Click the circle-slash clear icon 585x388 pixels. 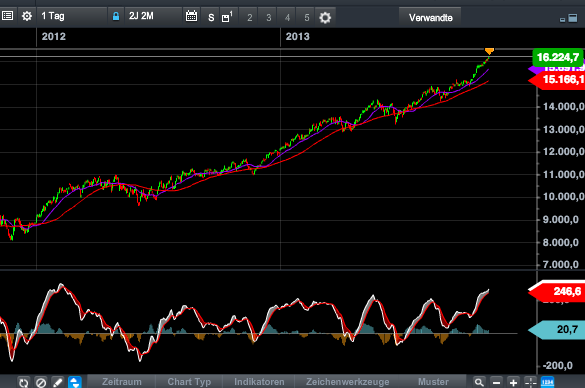[x=41, y=382]
